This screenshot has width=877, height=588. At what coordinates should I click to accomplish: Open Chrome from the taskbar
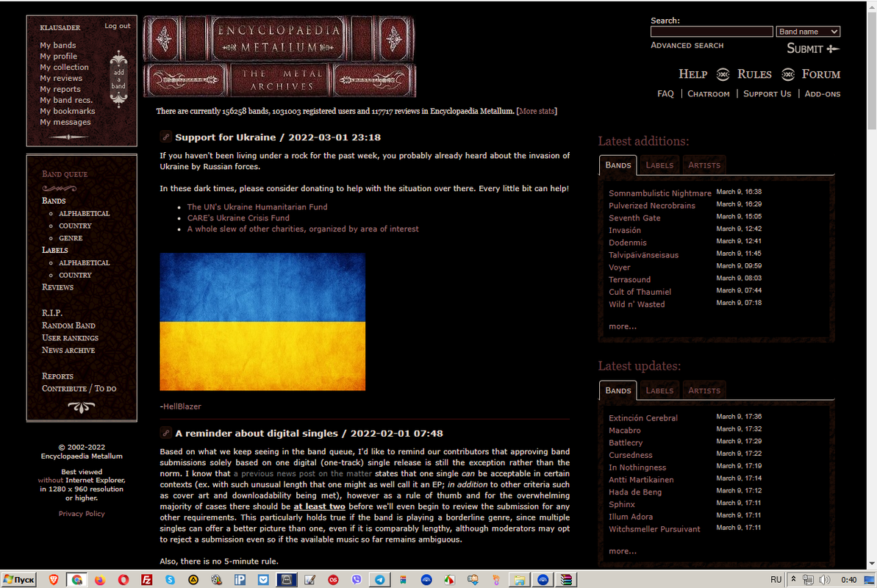(x=76, y=580)
